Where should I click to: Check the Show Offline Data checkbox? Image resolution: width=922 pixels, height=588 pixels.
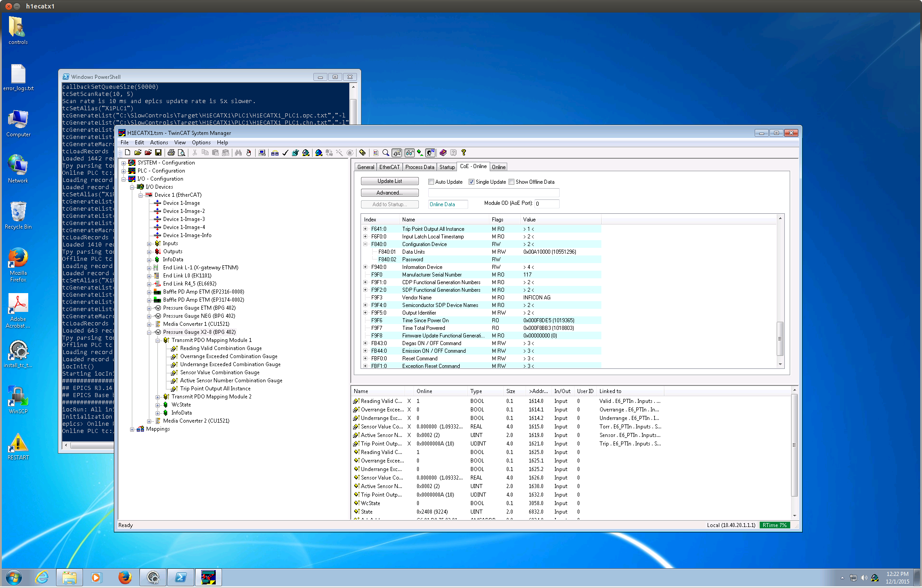click(x=511, y=182)
